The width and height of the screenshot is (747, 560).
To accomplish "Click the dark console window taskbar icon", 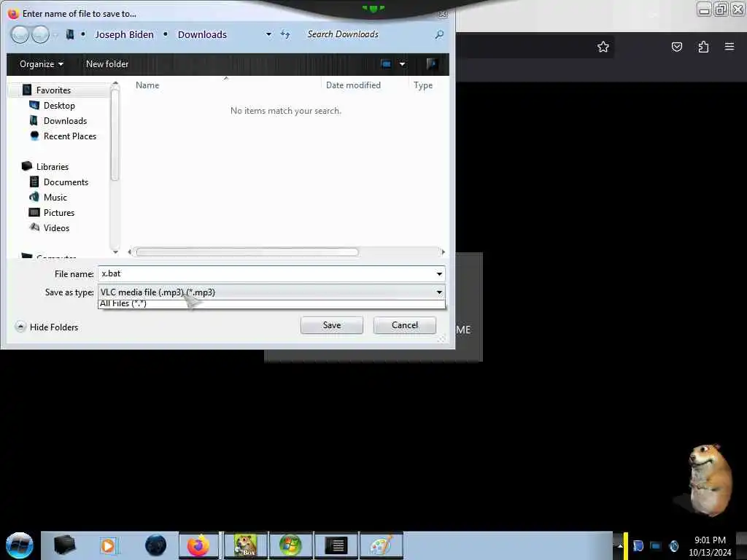I will 336,545.
